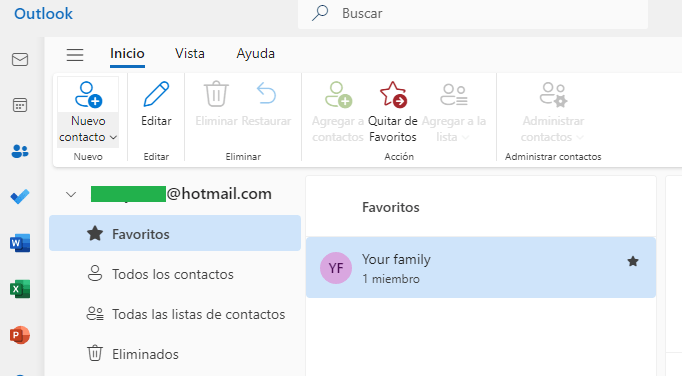Click into the Buscar search field

(x=473, y=14)
